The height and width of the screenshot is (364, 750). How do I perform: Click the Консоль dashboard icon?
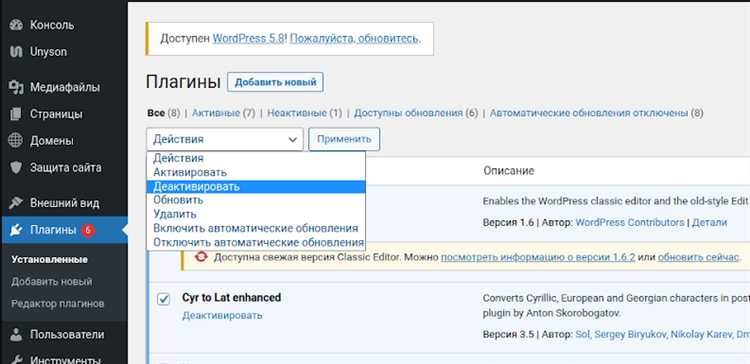click(16, 25)
